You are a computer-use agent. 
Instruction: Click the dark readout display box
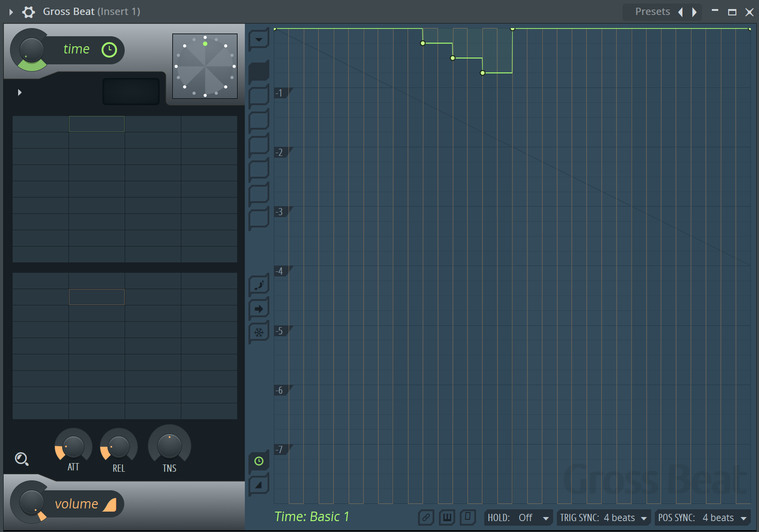click(x=131, y=92)
